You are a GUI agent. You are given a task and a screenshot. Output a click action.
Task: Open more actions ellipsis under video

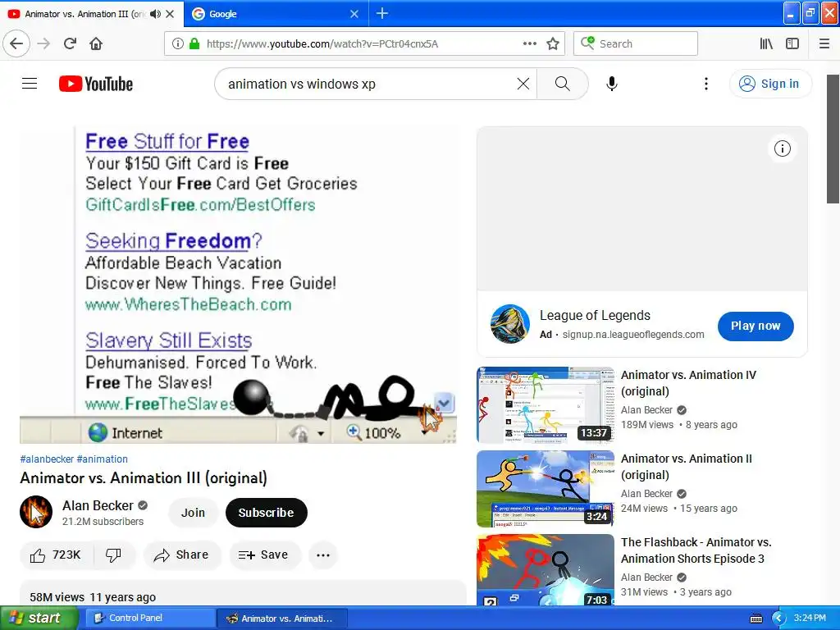[323, 555]
